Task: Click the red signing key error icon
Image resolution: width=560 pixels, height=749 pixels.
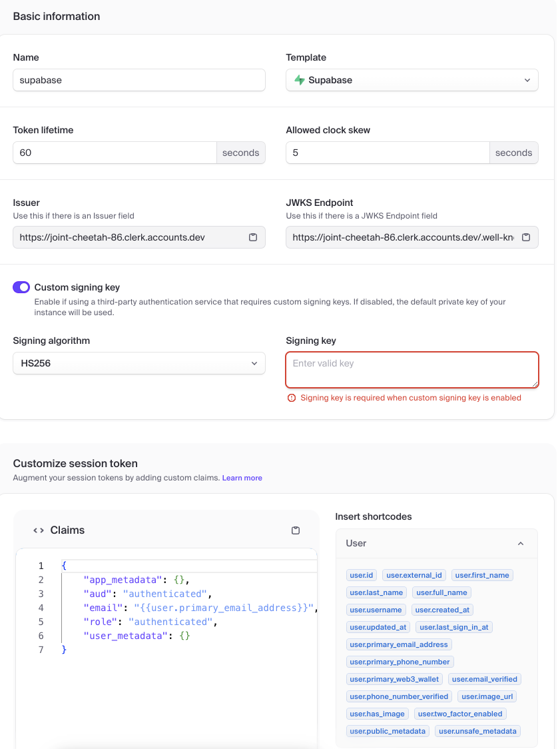Action: (x=291, y=398)
